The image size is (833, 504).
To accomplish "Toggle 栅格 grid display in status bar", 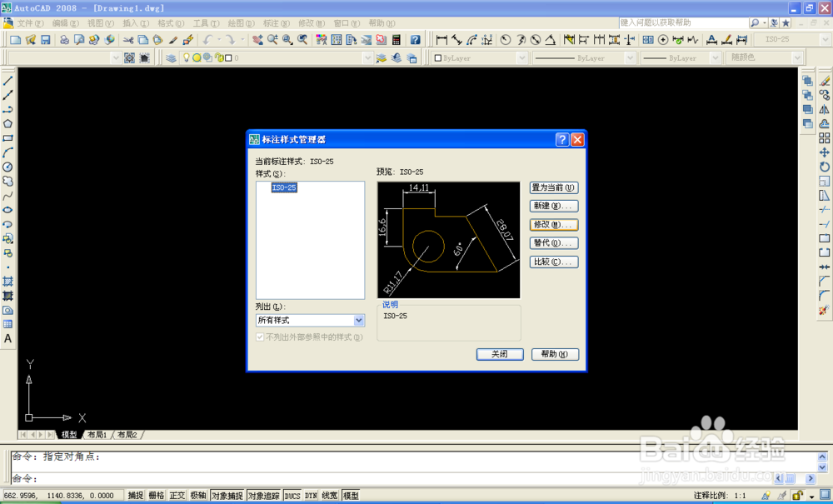I will pos(157,496).
